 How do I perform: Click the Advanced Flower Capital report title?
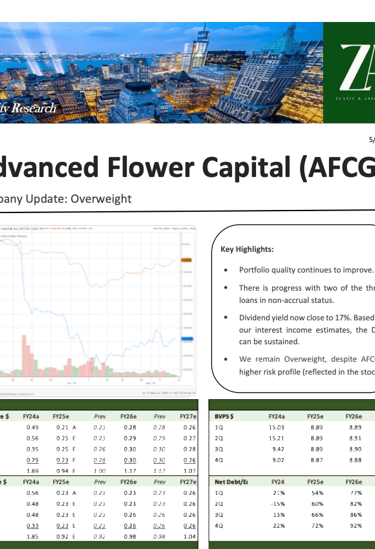coord(187,168)
